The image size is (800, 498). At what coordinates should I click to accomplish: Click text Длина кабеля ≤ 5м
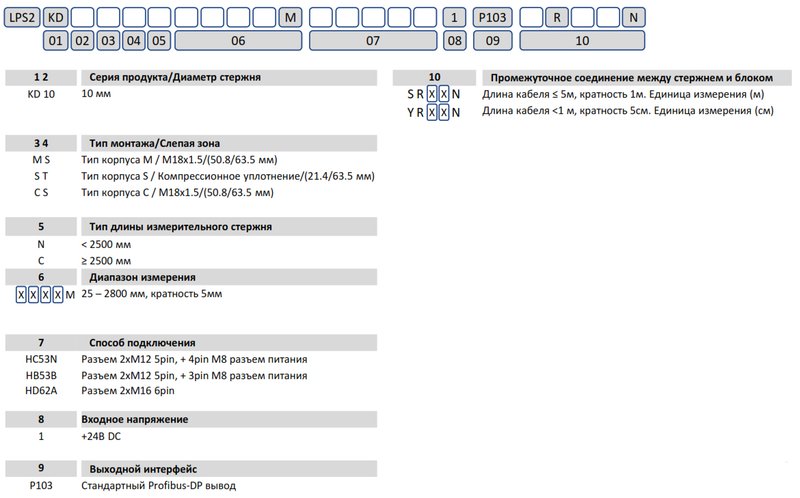click(x=528, y=94)
